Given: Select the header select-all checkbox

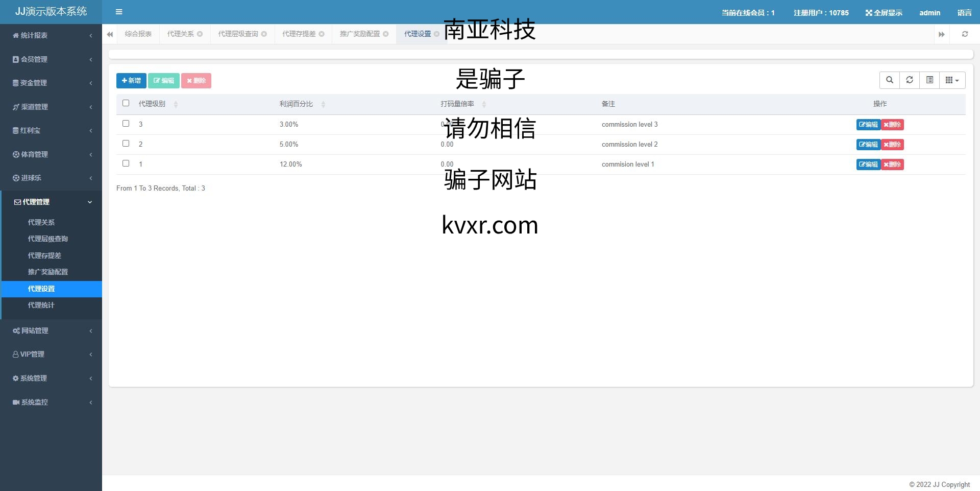Looking at the screenshot, I should coord(126,103).
